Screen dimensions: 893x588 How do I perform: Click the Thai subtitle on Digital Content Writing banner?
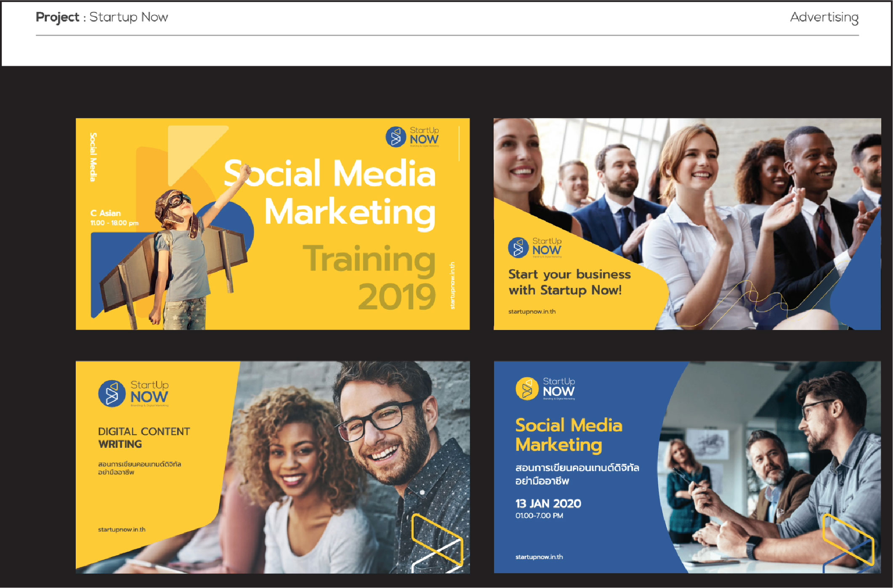[139, 468]
